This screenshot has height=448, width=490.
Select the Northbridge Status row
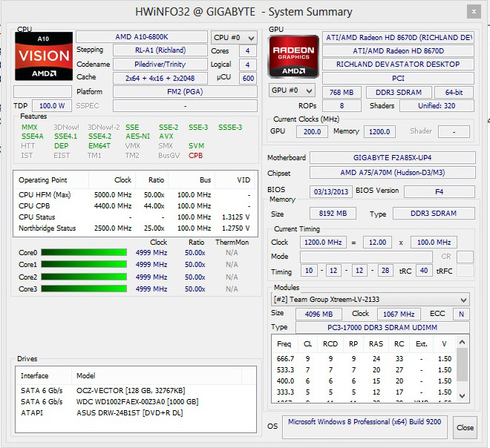pos(135,228)
